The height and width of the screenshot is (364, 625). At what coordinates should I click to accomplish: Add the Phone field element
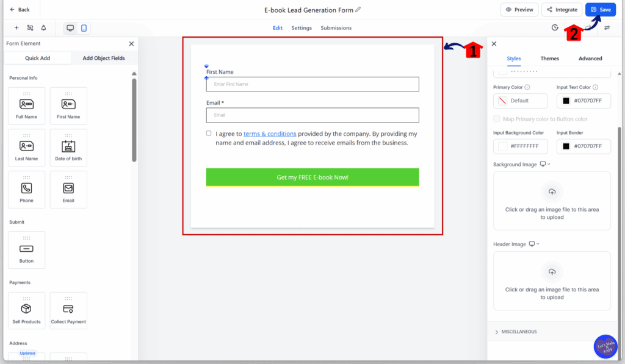(x=26, y=190)
